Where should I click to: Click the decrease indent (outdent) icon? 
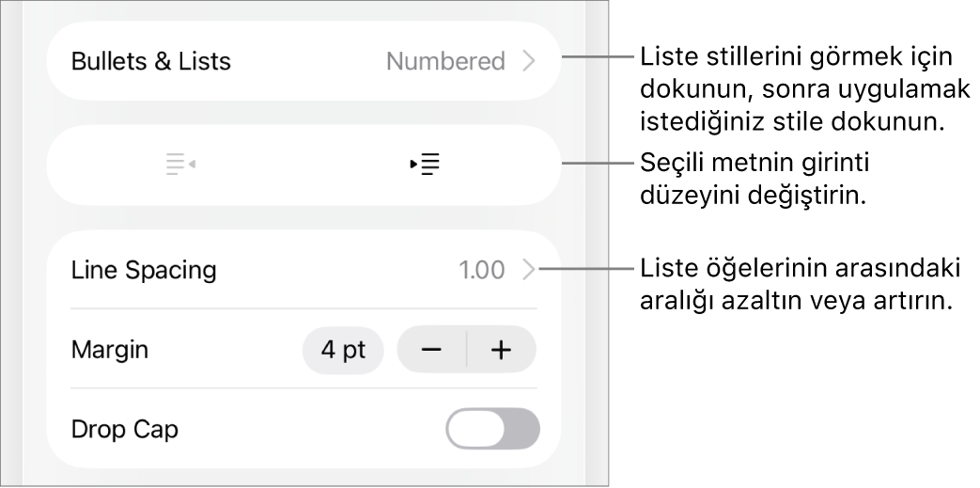180,165
